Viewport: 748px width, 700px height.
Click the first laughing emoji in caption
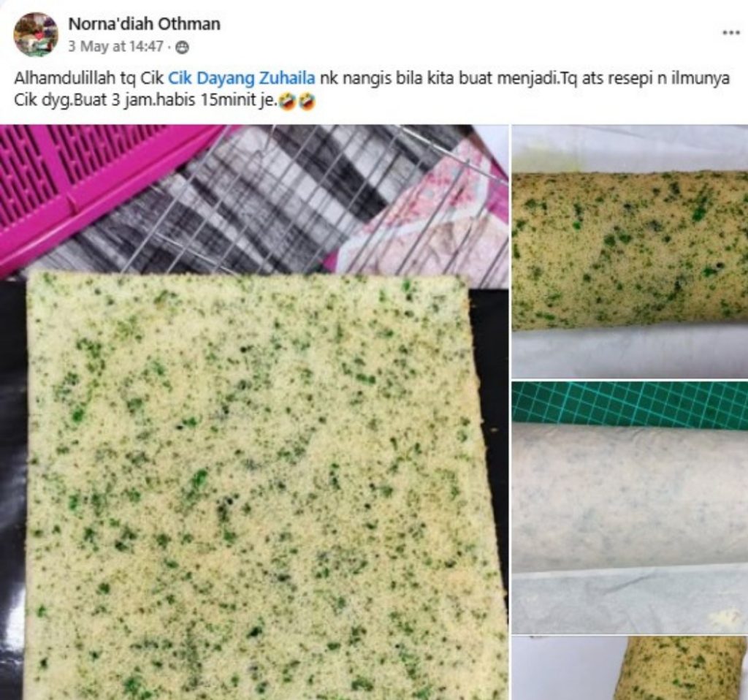pyautogui.click(x=286, y=102)
